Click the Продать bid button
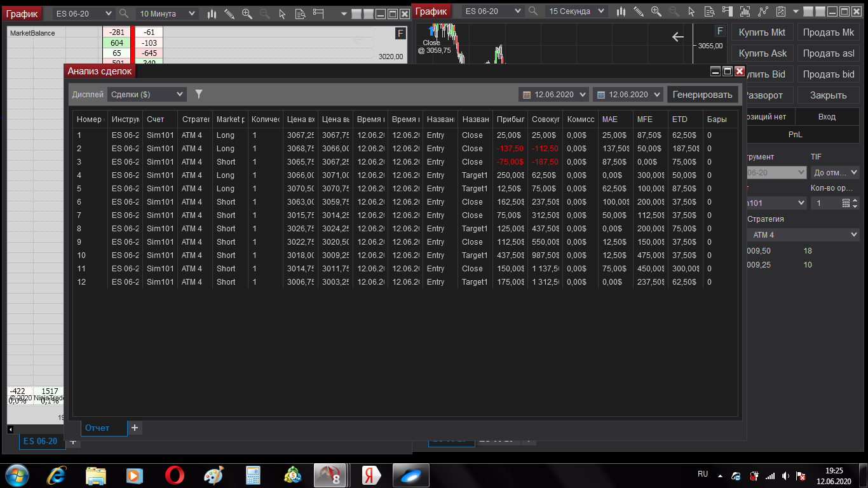Image resolution: width=868 pixels, height=488 pixels. coord(828,74)
